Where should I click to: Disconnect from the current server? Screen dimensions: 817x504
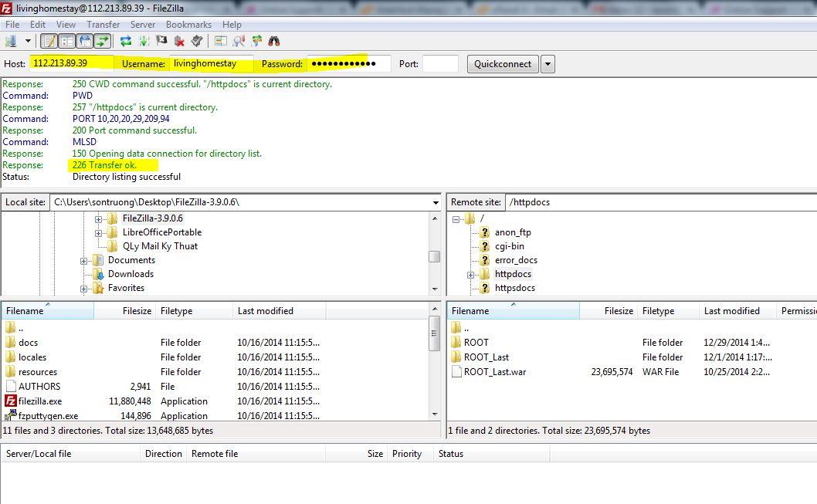pos(179,41)
